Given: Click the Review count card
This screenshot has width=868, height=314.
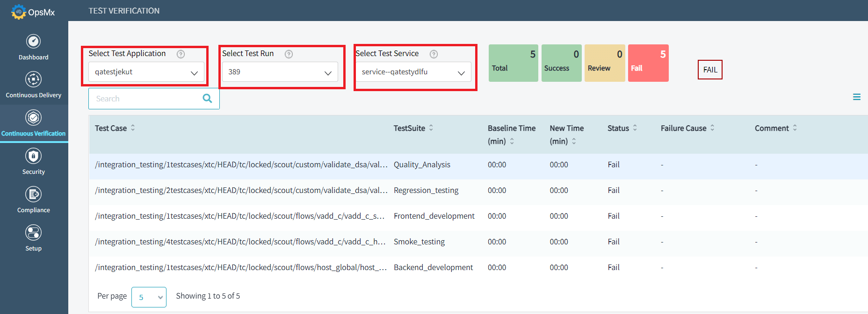Looking at the screenshot, I should point(605,63).
